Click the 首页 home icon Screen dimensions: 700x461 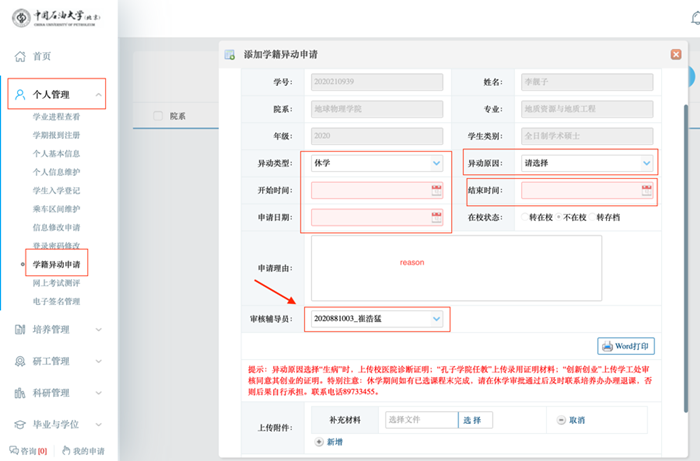[x=19, y=56]
